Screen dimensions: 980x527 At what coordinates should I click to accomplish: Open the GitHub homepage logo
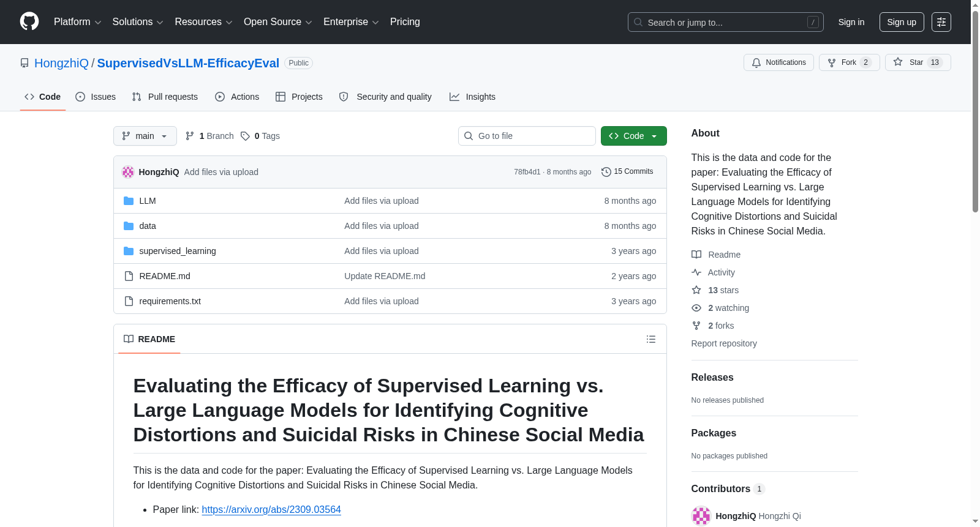29,21
